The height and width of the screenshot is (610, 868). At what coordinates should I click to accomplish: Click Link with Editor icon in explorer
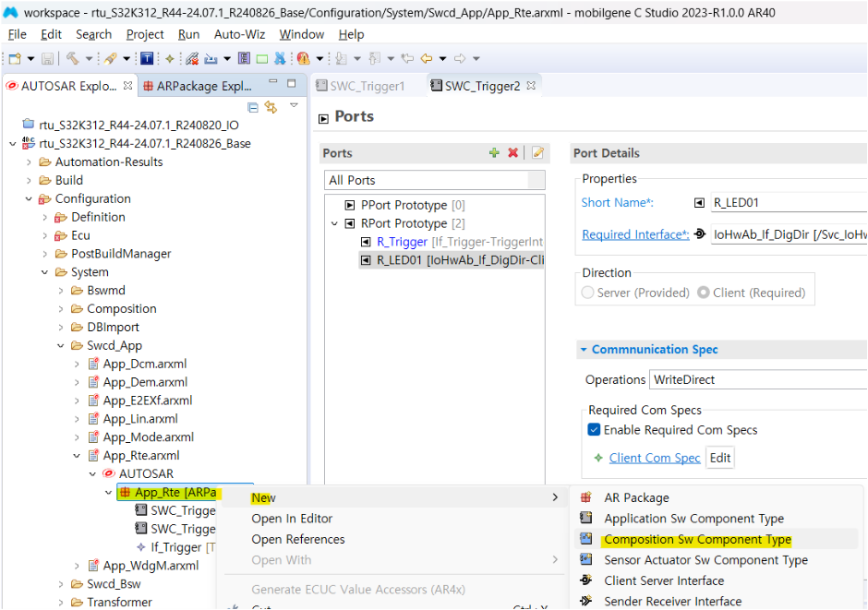click(271, 107)
